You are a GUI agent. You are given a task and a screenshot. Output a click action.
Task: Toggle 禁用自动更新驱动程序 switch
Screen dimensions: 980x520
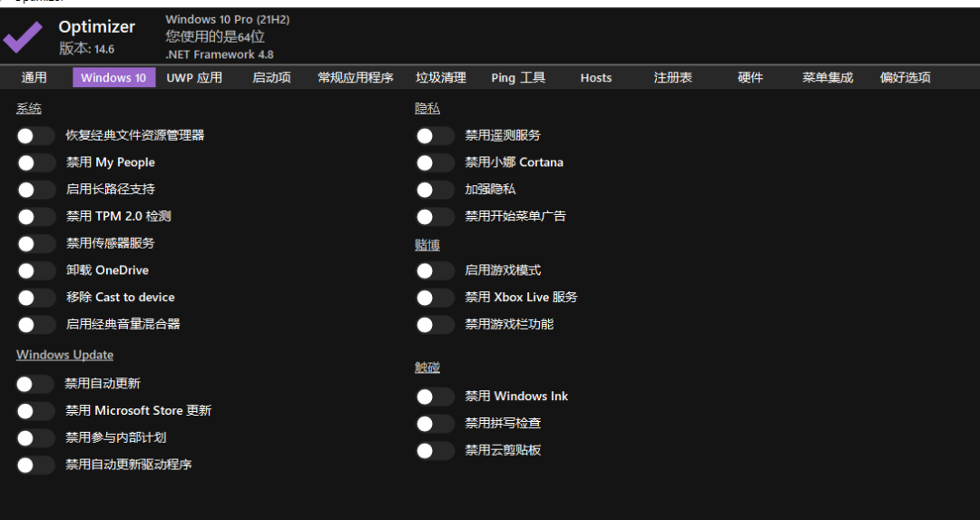35,465
